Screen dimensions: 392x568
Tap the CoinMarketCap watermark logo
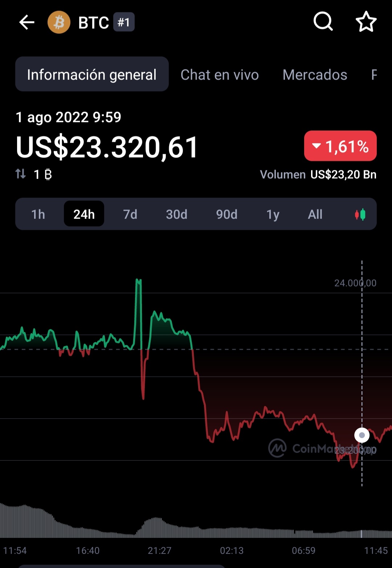(277, 448)
